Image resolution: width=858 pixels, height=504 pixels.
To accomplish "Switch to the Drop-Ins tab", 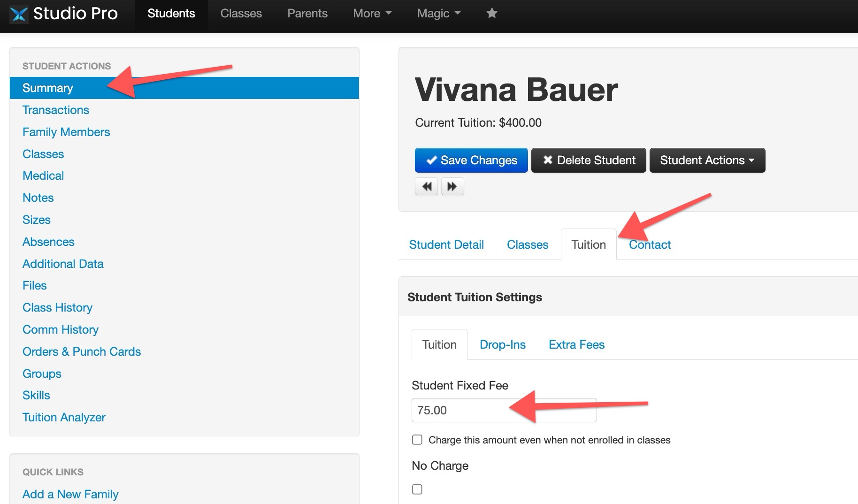I will tap(502, 344).
